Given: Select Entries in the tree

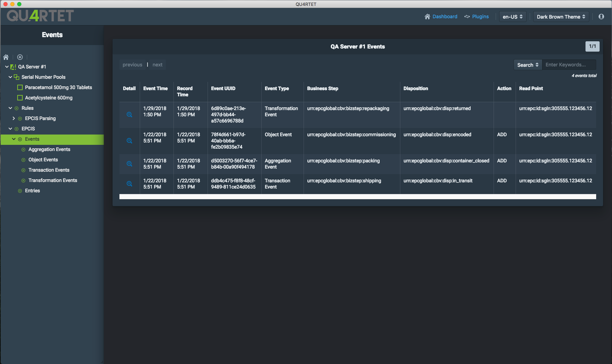Looking at the screenshot, I should tap(32, 191).
